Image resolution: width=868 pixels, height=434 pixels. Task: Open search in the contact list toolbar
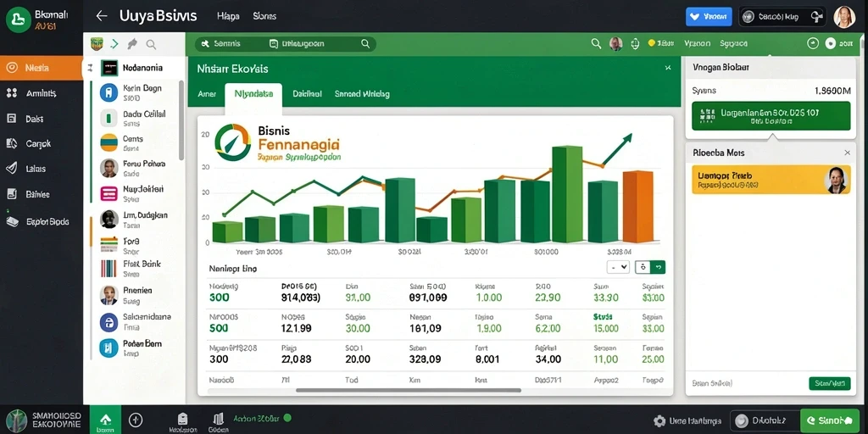pos(151,44)
